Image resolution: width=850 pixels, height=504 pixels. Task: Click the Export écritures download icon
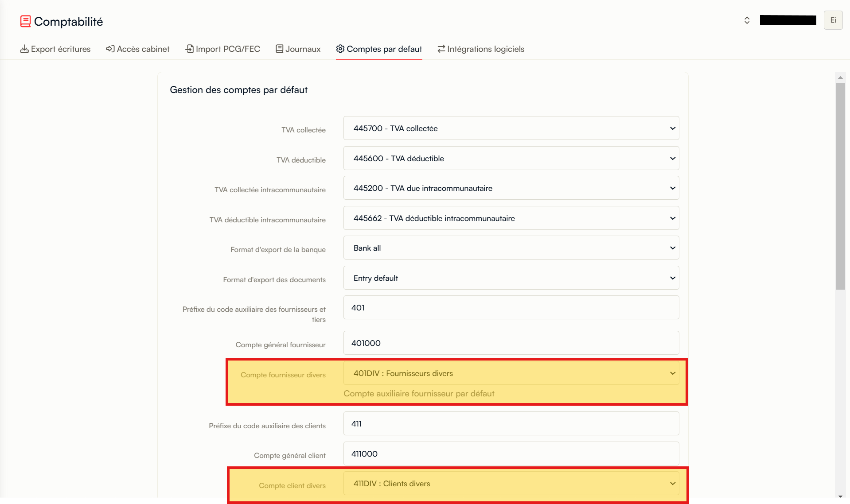tap(24, 49)
